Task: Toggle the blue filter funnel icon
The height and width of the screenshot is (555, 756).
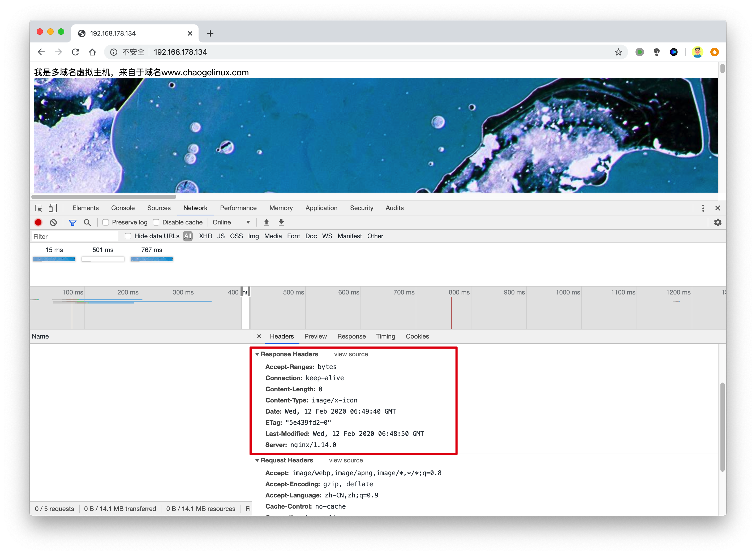Action: (72, 222)
